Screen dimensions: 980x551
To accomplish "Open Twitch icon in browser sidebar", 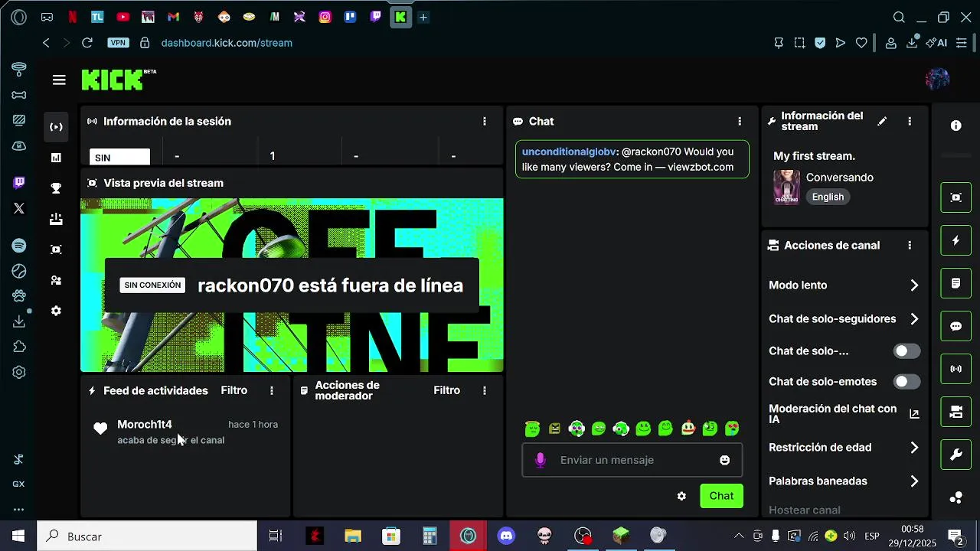I will click(x=19, y=182).
